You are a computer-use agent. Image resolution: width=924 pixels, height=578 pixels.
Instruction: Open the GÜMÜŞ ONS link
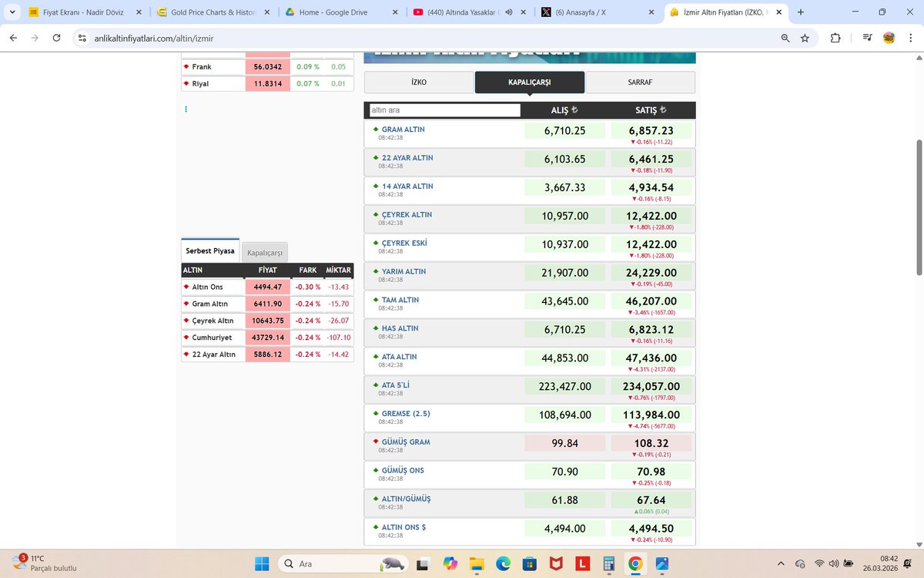coord(403,471)
